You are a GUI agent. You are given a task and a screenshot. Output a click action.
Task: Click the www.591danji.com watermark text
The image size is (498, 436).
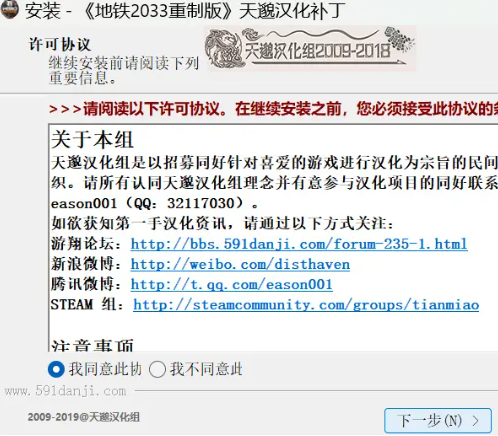(65, 391)
